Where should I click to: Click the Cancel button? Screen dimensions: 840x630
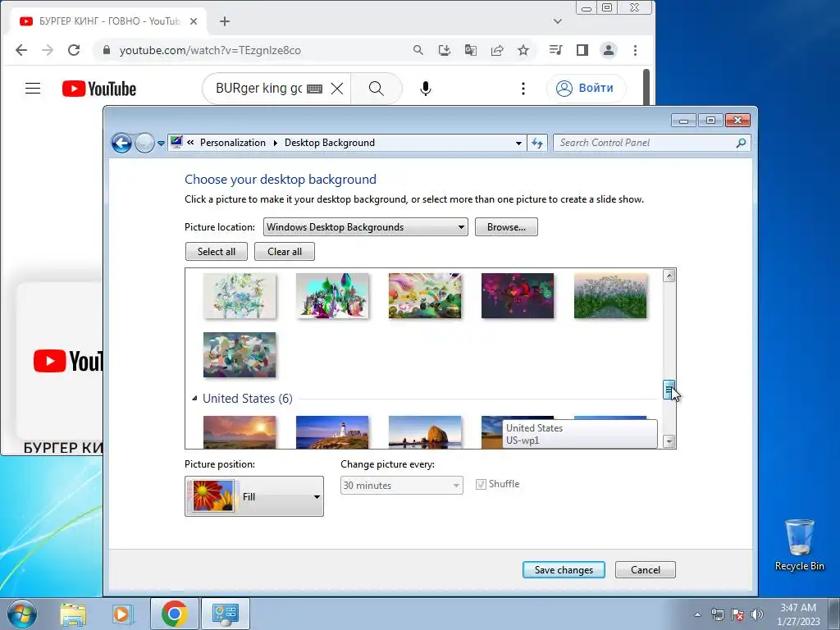tap(646, 570)
